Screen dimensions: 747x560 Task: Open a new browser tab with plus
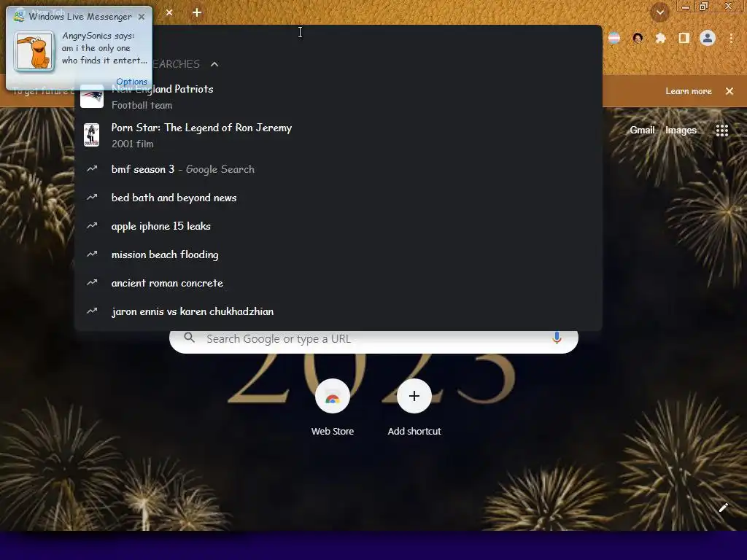pos(197,13)
